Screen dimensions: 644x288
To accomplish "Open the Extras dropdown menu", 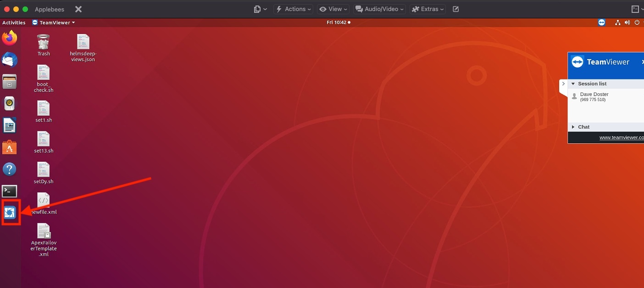I will tap(428, 9).
